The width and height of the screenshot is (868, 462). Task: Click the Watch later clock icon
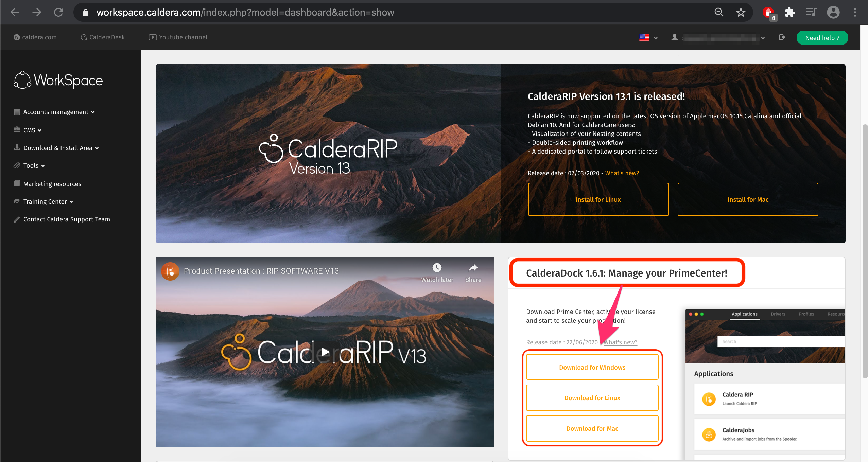click(x=437, y=268)
